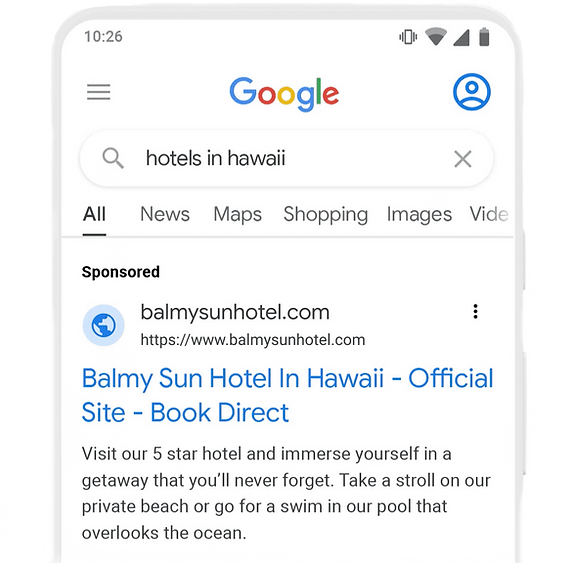
Task: Tap the Wi-Fi status icon
Action: (x=436, y=36)
